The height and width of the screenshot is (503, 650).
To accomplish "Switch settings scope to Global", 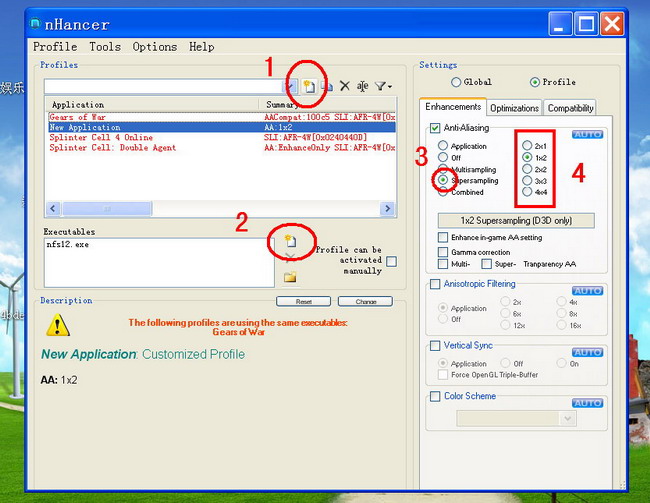I will point(457,82).
